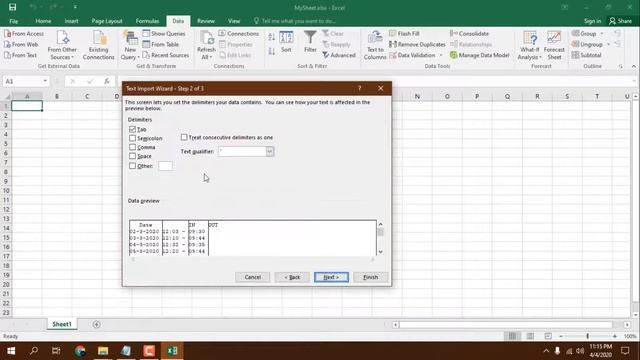The image size is (640, 360).
Task: Check the Comma delimiter checkbox
Action: tap(132, 147)
